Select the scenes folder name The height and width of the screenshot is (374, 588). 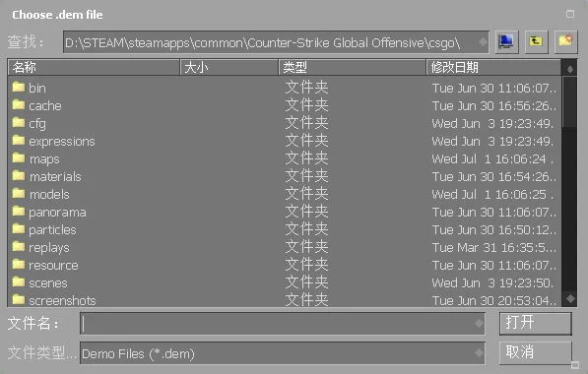coord(48,283)
